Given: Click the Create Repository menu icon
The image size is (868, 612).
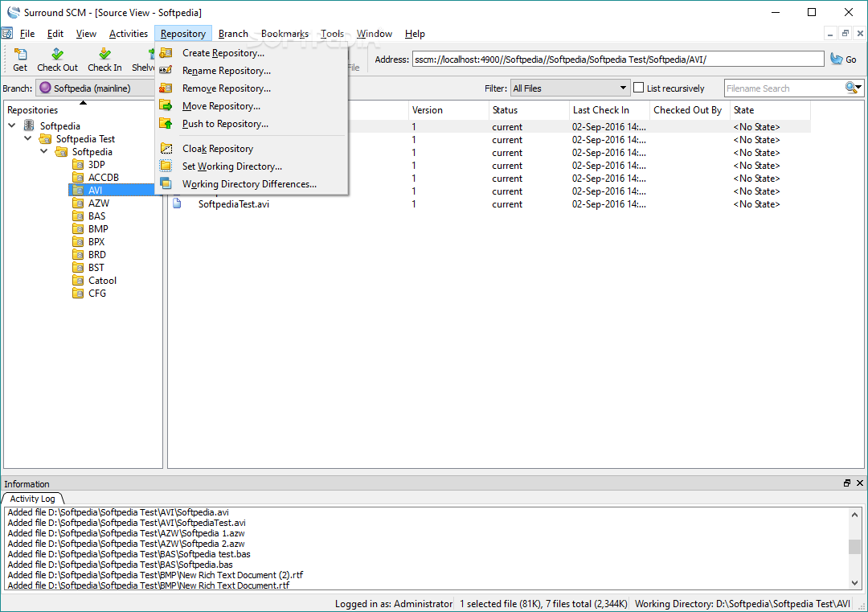Looking at the screenshot, I should tap(166, 53).
